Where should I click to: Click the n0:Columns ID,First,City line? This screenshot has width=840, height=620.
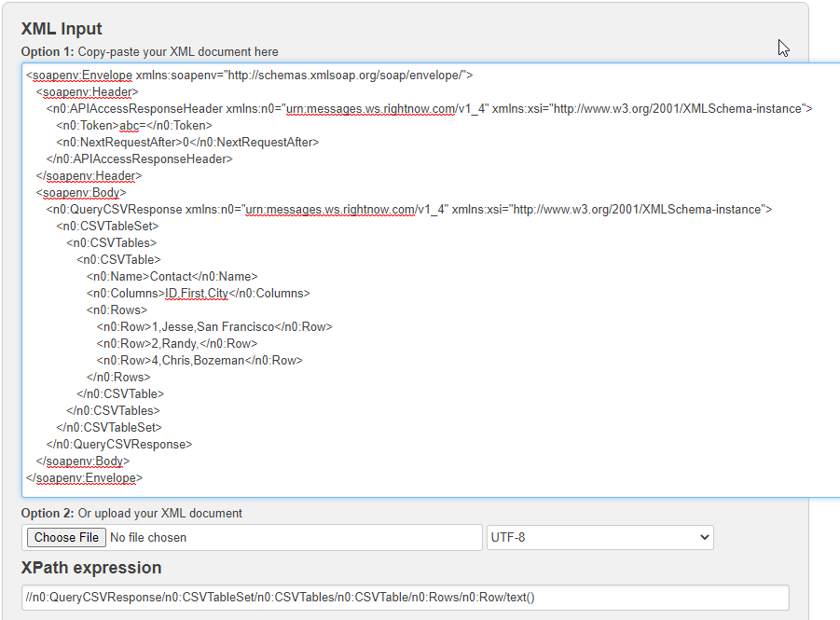click(198, 293)
